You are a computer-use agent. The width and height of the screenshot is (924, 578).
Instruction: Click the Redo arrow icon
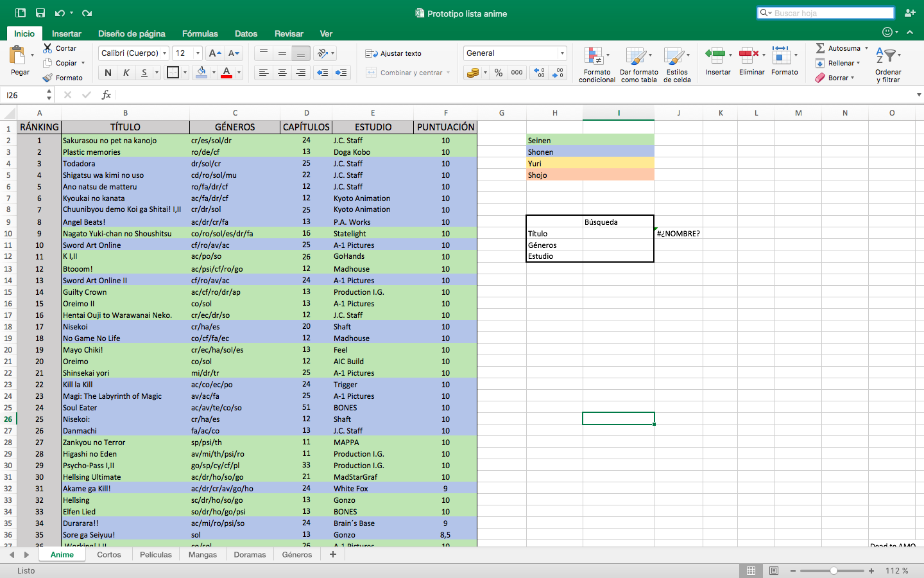tap(87, 13)
